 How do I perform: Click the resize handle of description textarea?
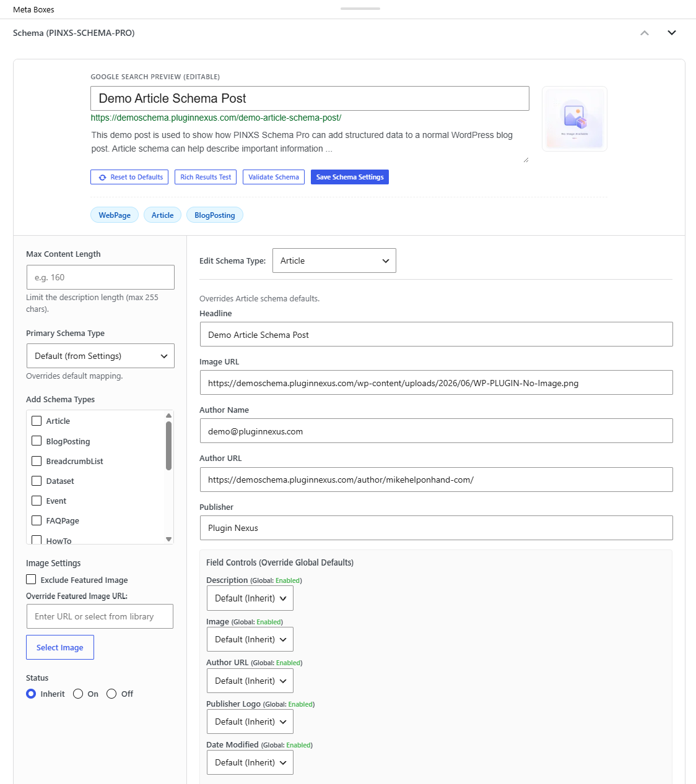pos(526,160)
